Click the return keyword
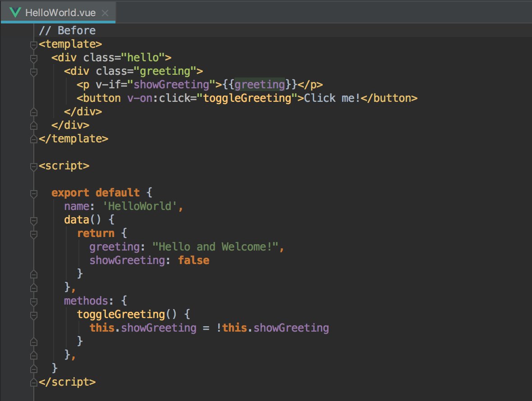Viewport: 532px width, 401px height. [x=96, y=233]
